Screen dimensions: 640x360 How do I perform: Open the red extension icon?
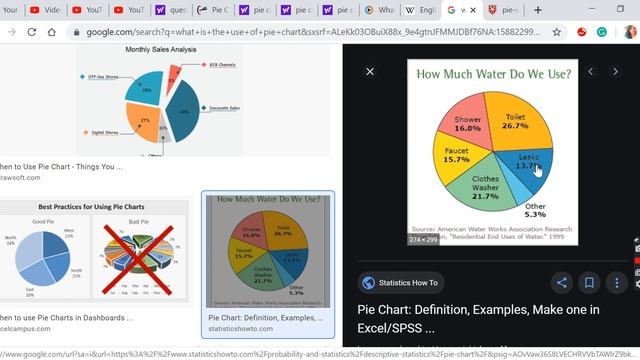[582, 32]
